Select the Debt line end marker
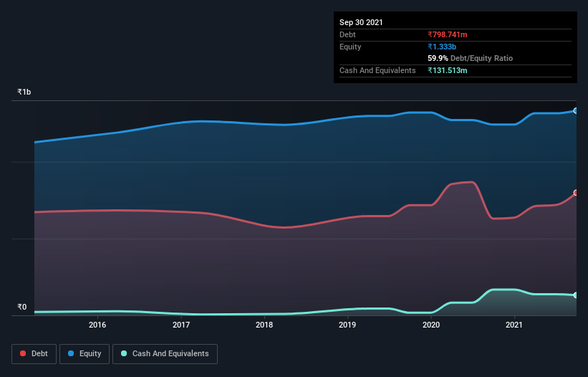Screen dimensions: 588x377 click(576, 193)
